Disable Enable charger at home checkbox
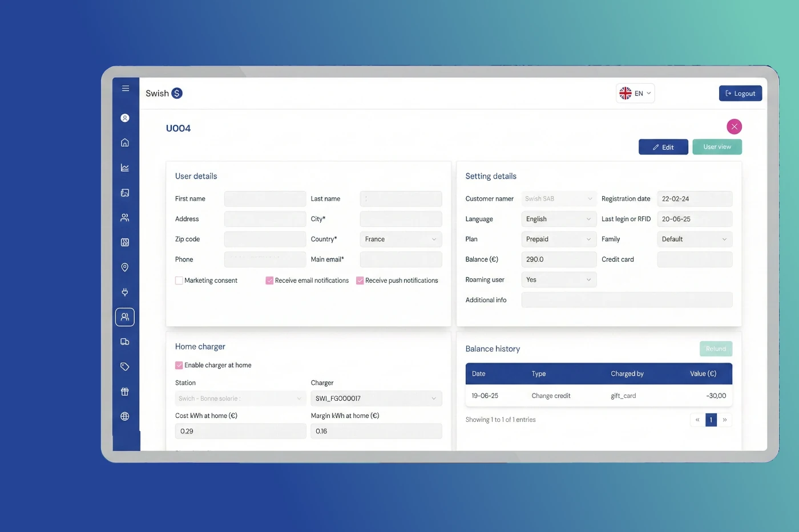The image size is (799, 532). [x=179, y=366]
